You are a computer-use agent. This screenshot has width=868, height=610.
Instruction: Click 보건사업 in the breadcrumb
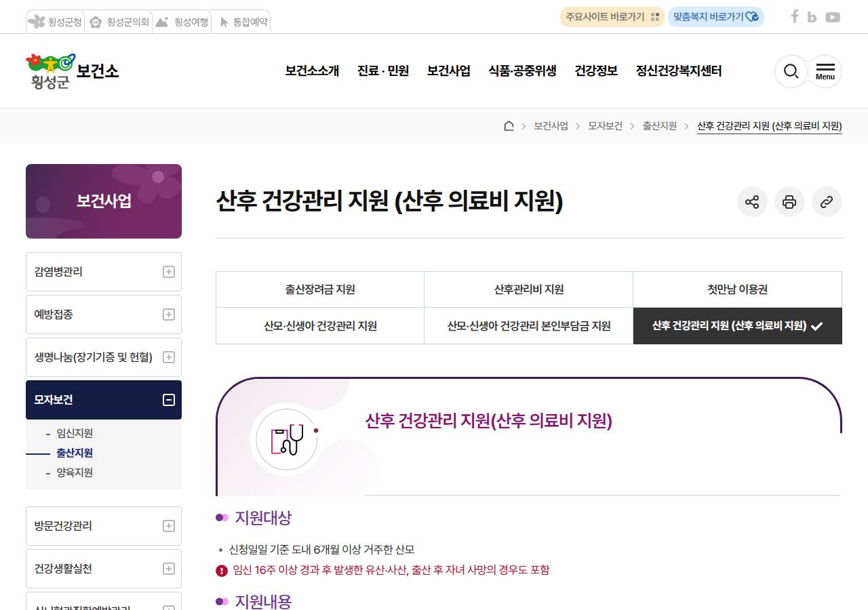[551, 125]
